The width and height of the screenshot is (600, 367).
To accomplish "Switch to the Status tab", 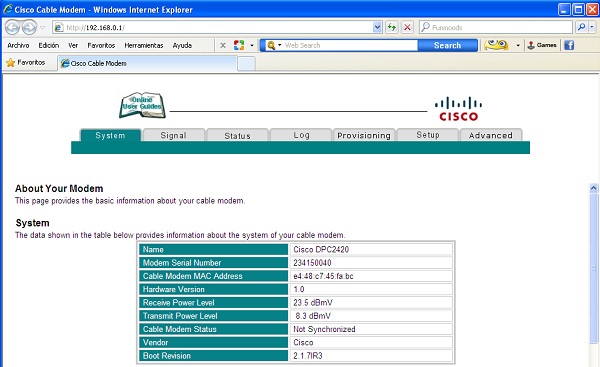I will (x=237, y=135).
